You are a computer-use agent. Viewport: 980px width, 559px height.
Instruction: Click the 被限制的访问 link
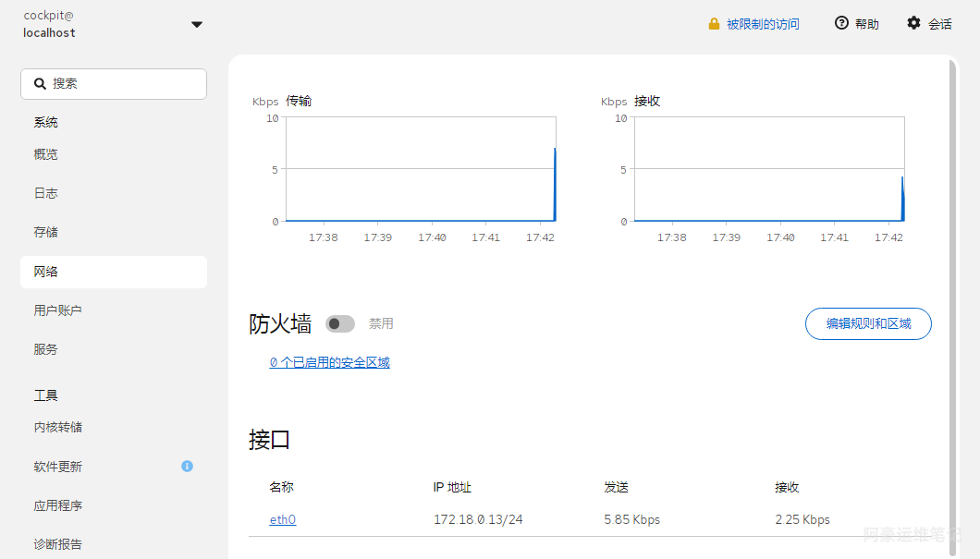(763, 24)
